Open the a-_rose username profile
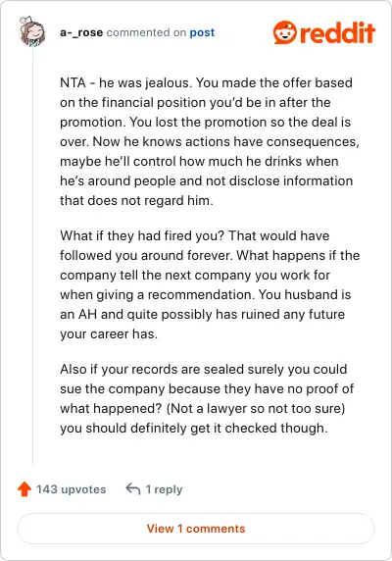The height and width of the screenshot is (561, 392). pos(81,32)
